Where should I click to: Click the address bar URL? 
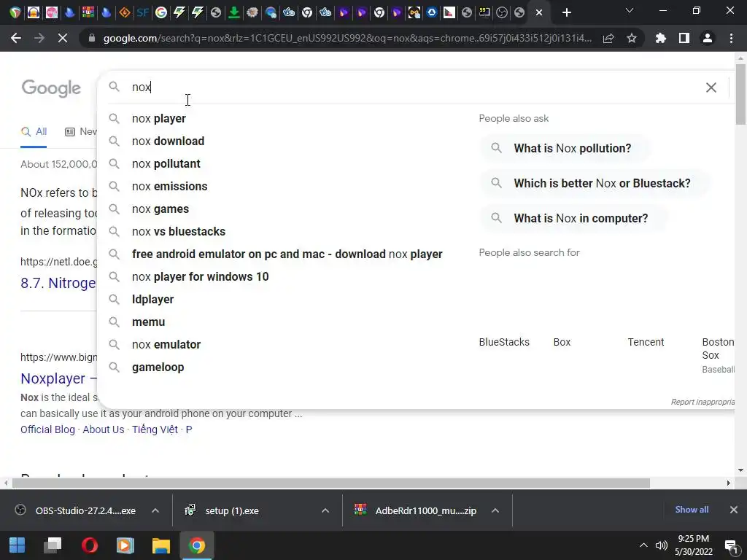(347, 38)
